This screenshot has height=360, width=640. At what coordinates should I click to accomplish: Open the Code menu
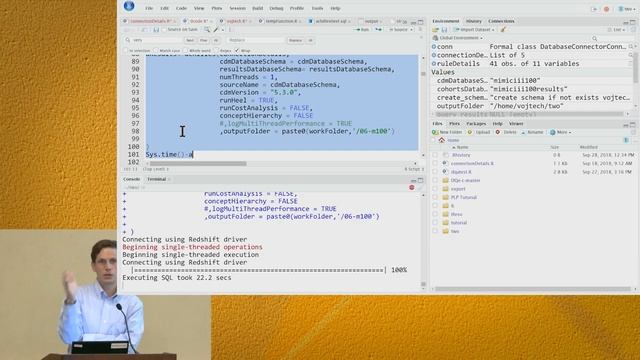pos(181,8)
